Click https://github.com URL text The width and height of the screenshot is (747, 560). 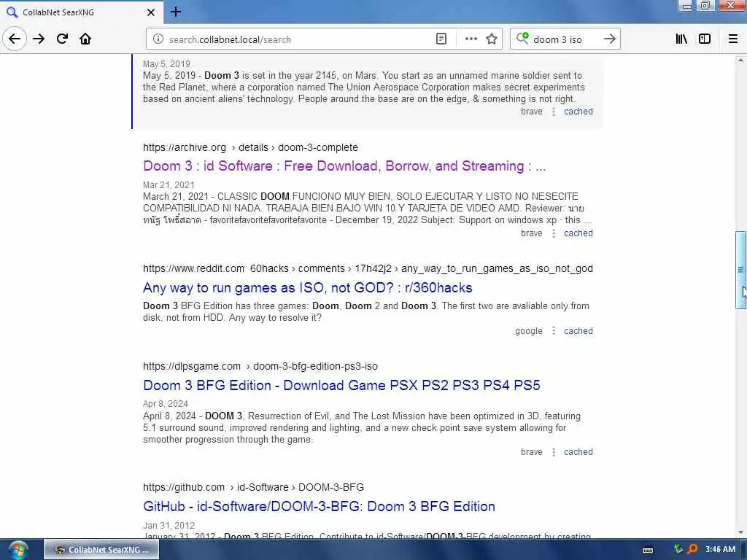[x=183, y=487]
